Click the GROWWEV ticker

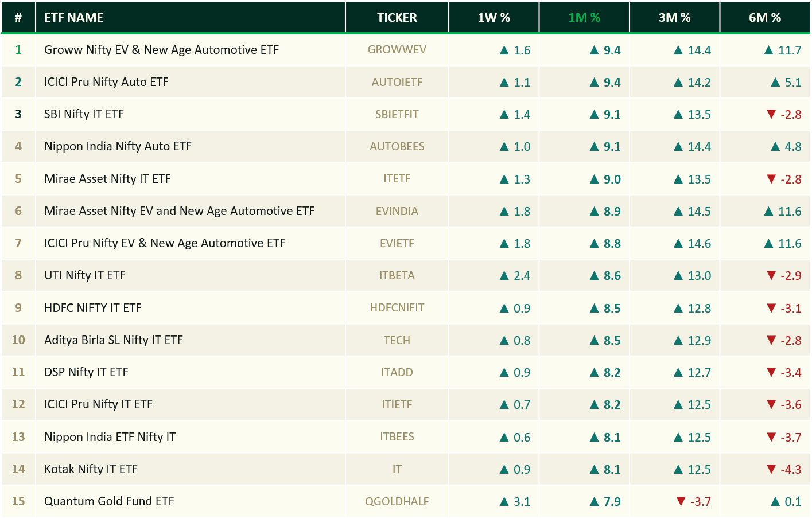[397, 50]
